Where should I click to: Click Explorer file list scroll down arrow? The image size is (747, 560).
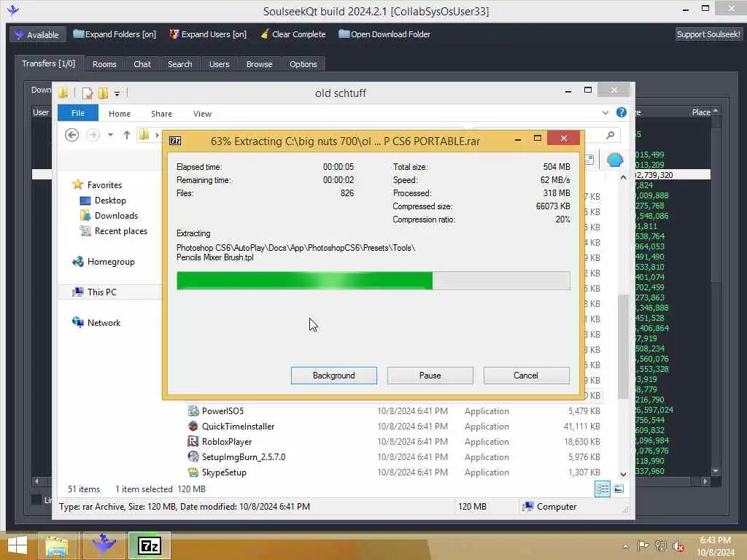click(623, 474)
